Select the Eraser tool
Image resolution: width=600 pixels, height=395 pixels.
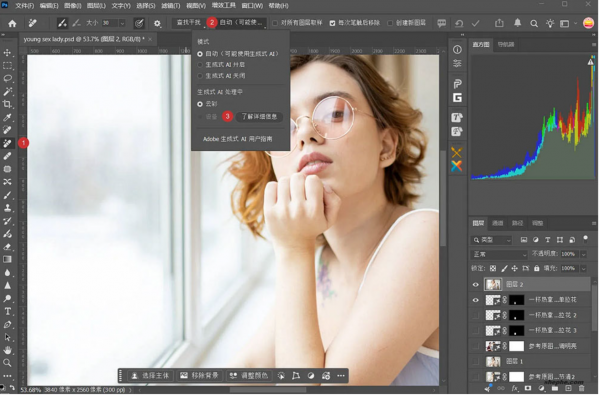(7, 246)
